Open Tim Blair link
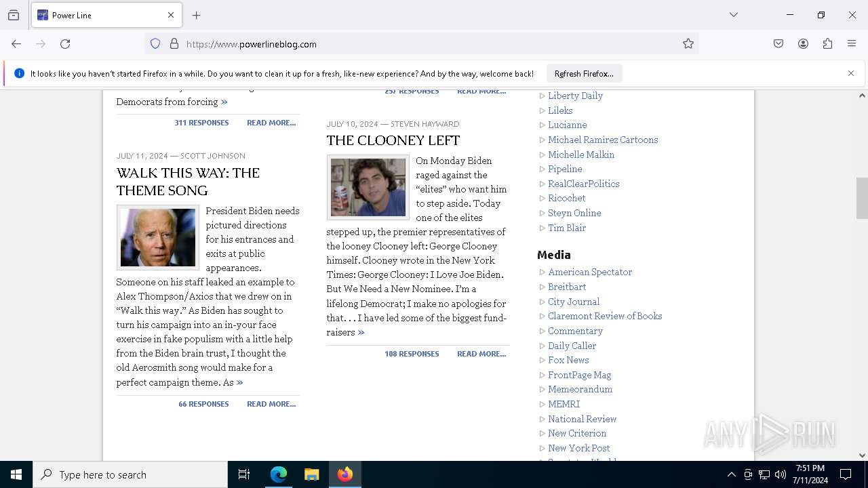The image size is (868, 488). click(567, 228)
